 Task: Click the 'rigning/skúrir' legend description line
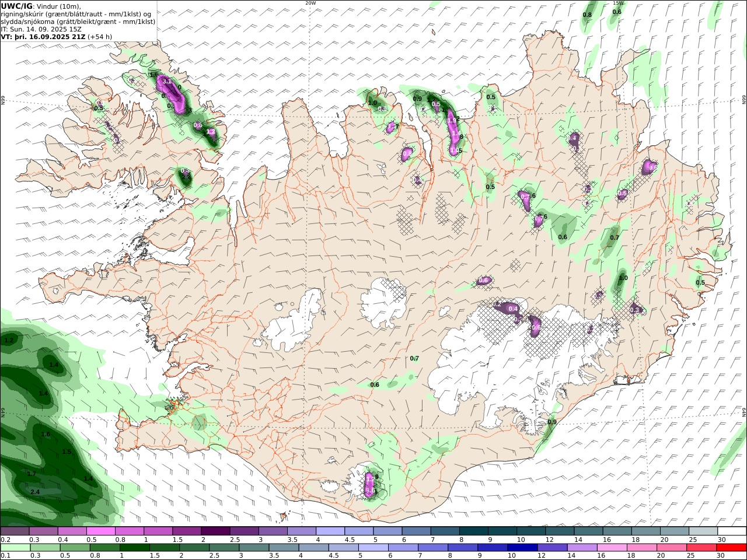[76, 14]
